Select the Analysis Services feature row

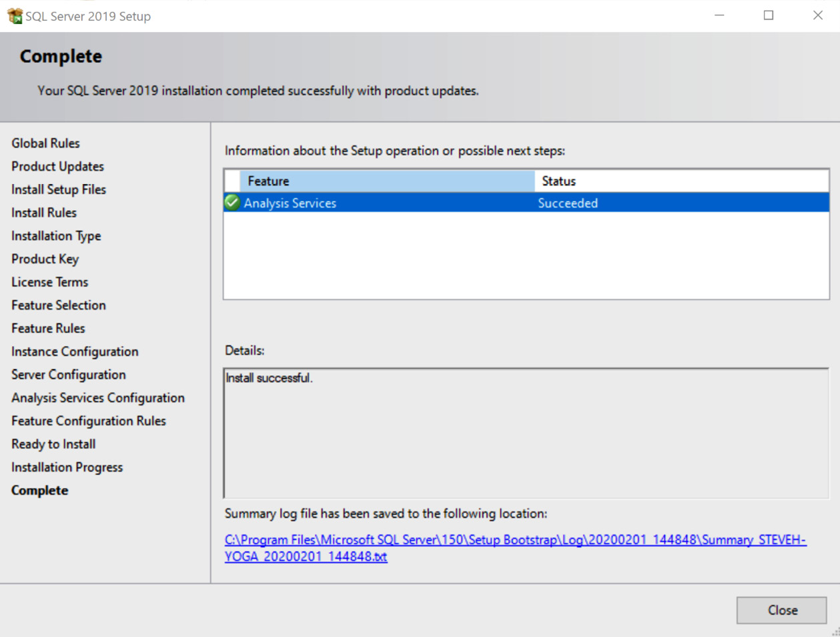click(x=526, y=203)
